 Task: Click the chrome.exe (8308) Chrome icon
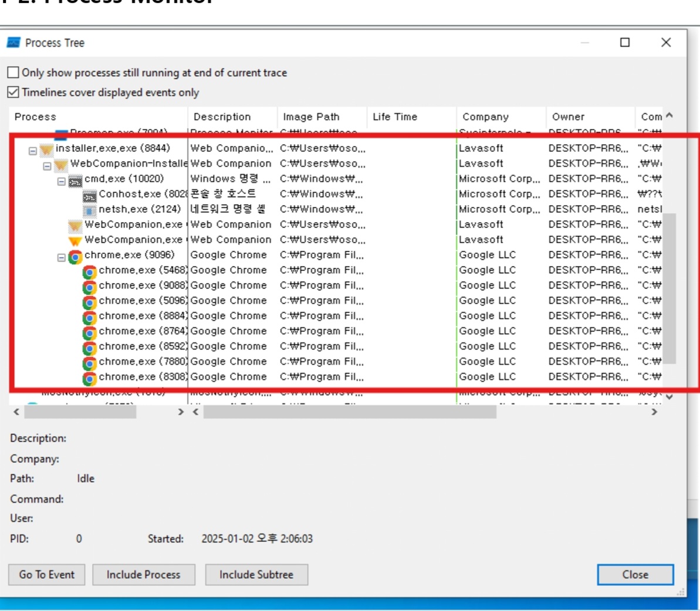tap(89, 378)
